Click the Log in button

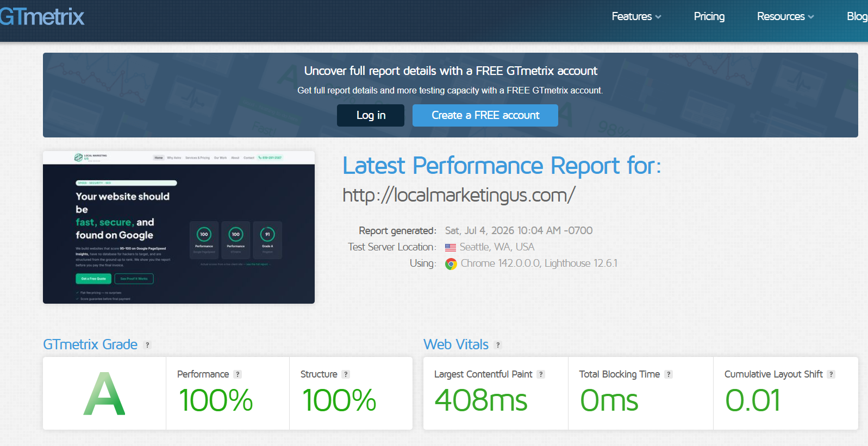click(x=371, y=115)
